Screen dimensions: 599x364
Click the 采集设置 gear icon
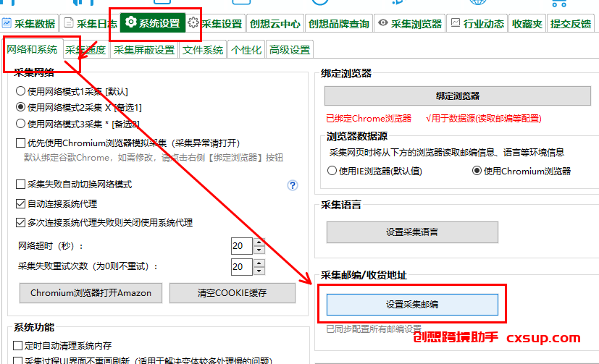193,23
